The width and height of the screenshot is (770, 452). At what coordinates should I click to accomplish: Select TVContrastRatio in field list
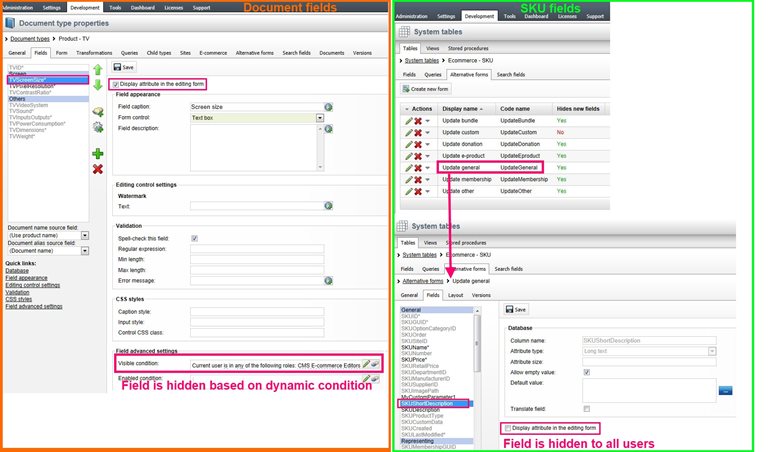[30, 92]
